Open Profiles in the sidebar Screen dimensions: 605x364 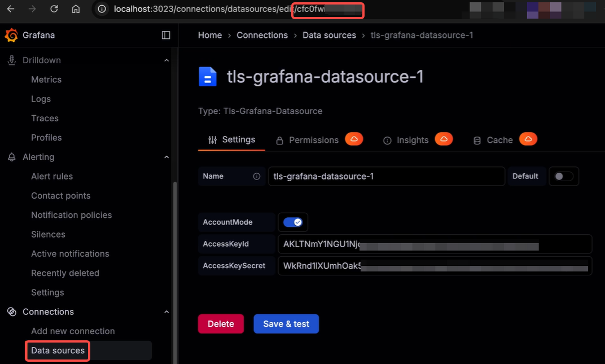coord(46,137)
